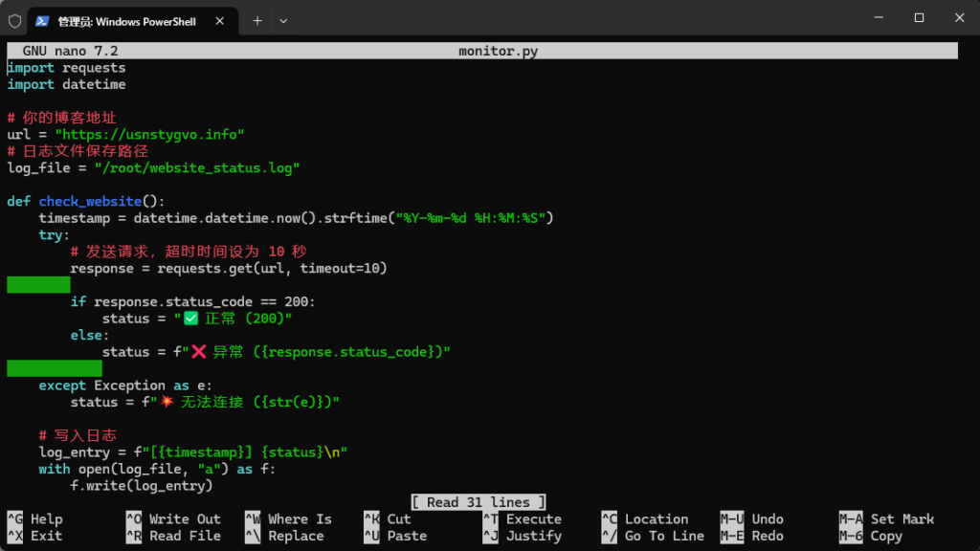The width and height of the screenshot is (980, 551).
Task: Expand the new tab profile dropdown
Action: pyautogui.click(x=283, y=20)
